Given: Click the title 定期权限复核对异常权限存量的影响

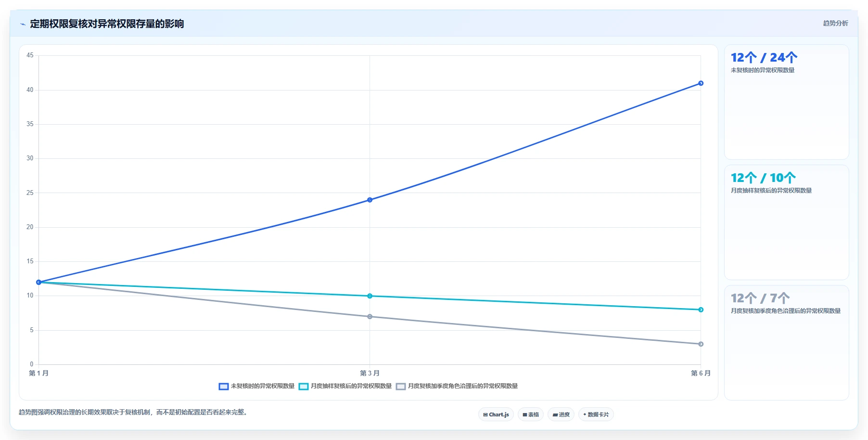Looking at the screenshot, I should (x=107, y=24).
